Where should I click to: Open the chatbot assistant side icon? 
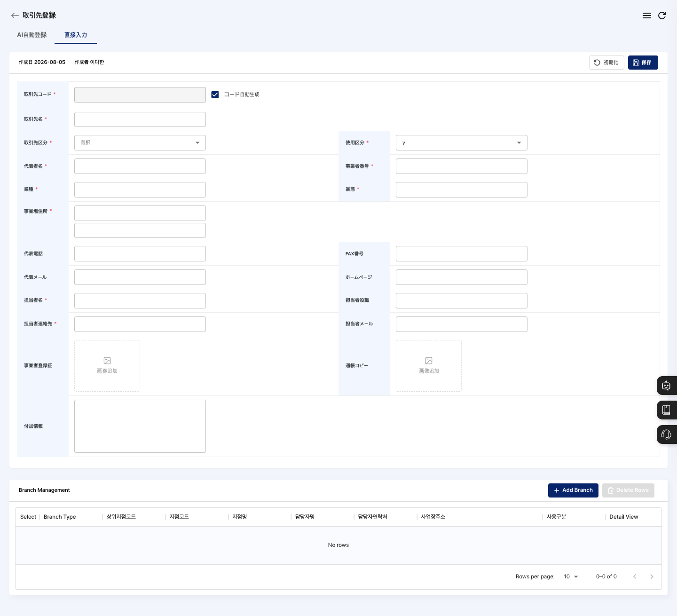click(666, 386)
